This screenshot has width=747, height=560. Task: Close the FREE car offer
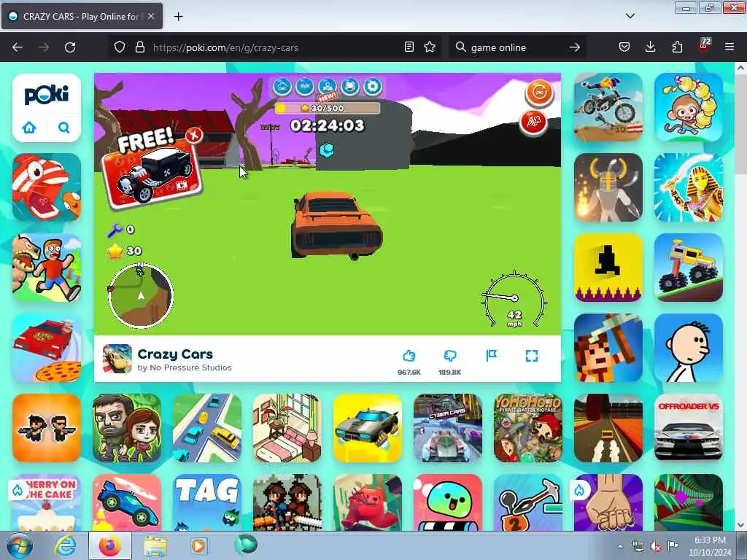(x=194, y=135)
